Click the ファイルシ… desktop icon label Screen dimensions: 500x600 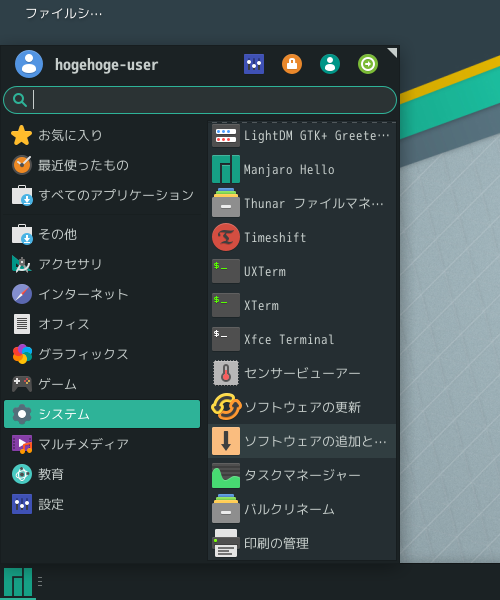coord(64,14)
